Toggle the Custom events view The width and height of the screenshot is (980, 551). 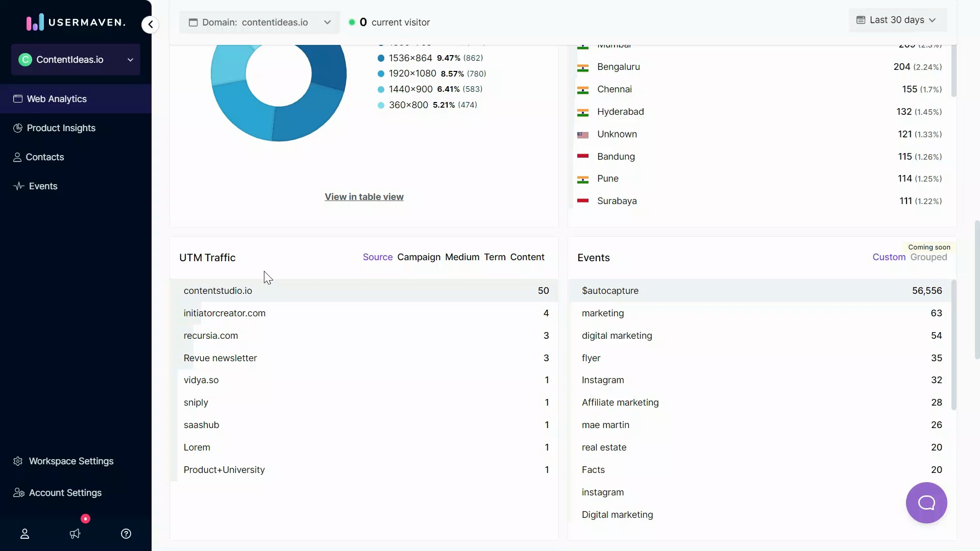[888, 257]
